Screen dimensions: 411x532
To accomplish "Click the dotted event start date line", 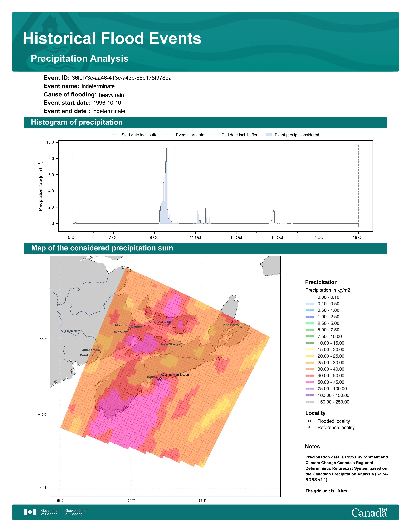I will click(175, 186).
